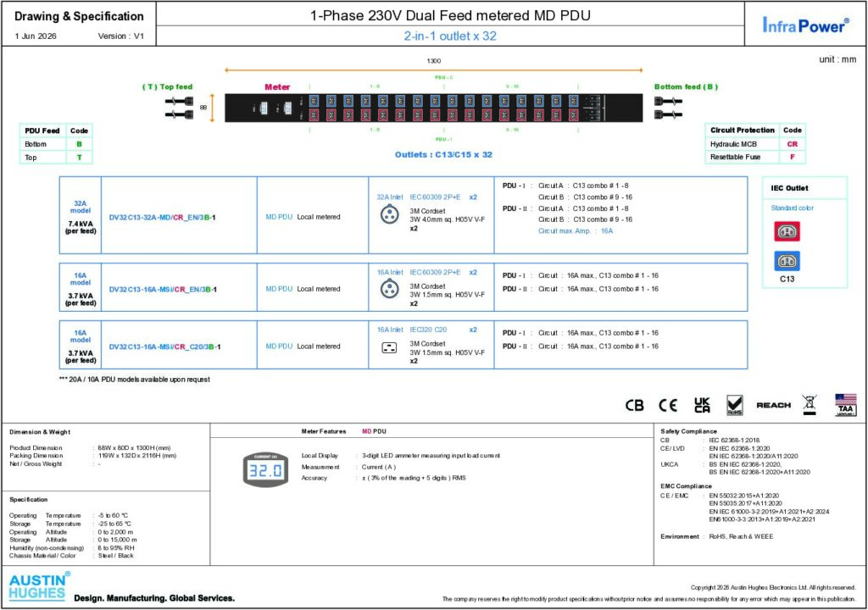Click model code DV32C13-16A-MSi/CR_EN/3B-1
Image resolution: width=868 pixels, height=610 pixels.
click(163, 290)
